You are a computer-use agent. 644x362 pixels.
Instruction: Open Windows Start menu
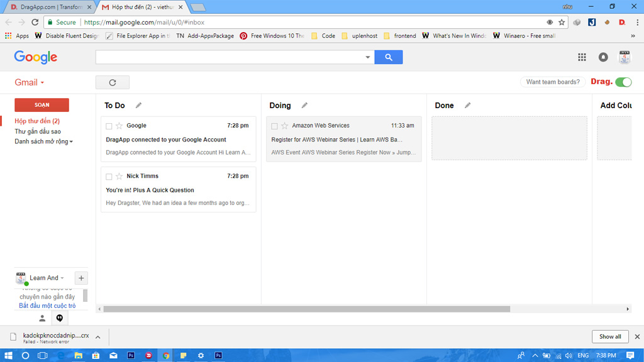[x=8, y=356]
